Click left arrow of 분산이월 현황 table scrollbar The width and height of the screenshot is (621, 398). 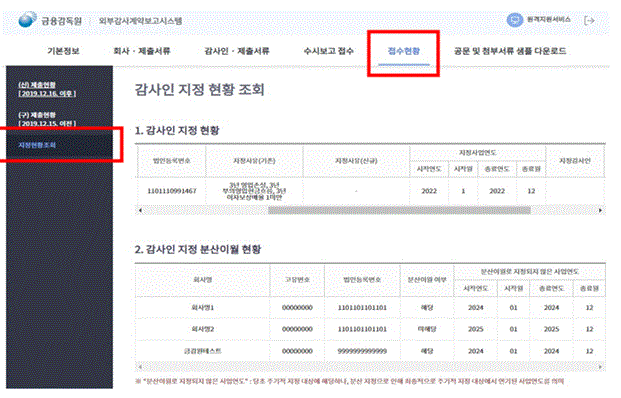pos(140,367)
